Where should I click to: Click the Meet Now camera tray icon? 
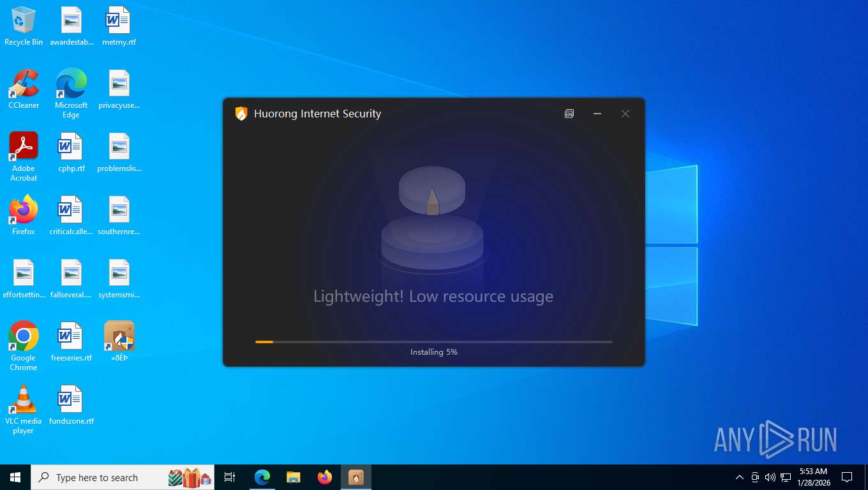[755, 477]
